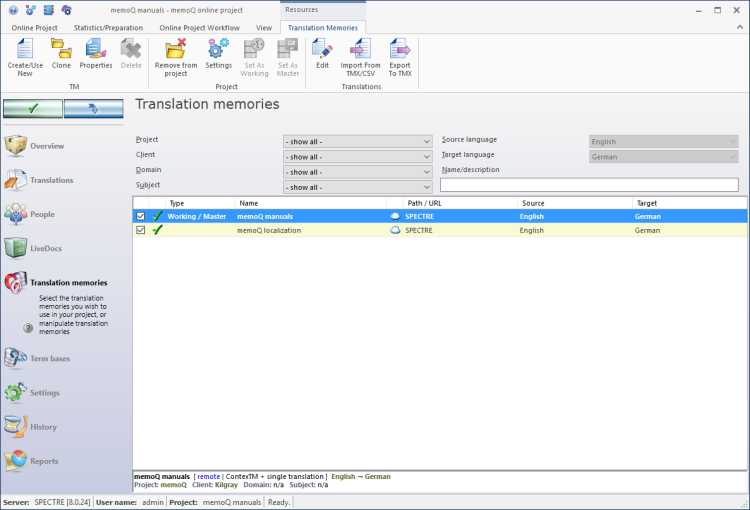Click the memoQ application menu icon
Screen dimensions: 750x510
[x=13, y=10]
